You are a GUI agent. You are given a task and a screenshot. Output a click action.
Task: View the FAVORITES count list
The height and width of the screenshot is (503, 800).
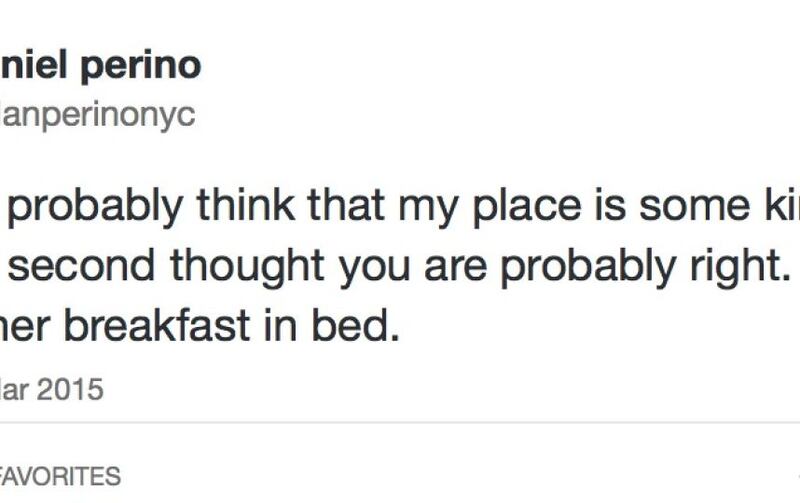pyautogui.click(x=60, y=476)
